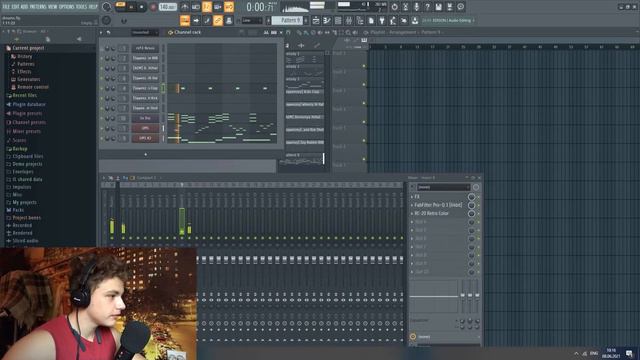Viewport: 640px width, 360px height.
Task: Open the EDIT menu
Action: click(x=16, y=7)
